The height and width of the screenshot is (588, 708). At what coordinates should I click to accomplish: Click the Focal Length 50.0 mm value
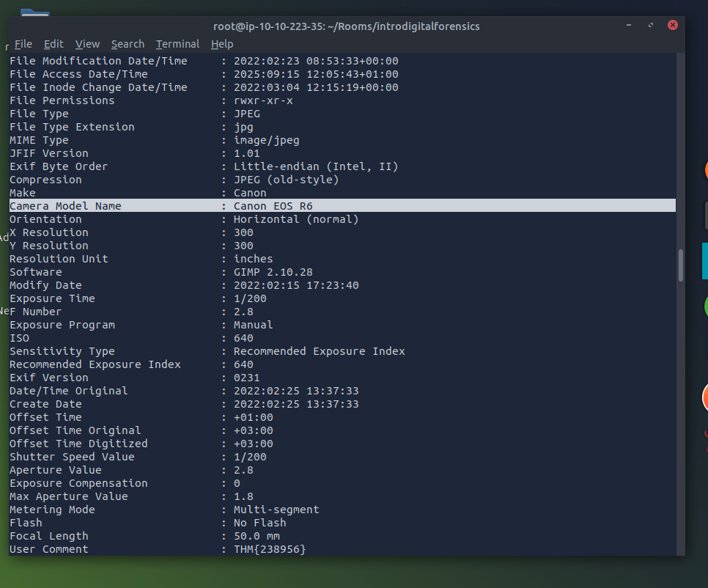[258, 536]
